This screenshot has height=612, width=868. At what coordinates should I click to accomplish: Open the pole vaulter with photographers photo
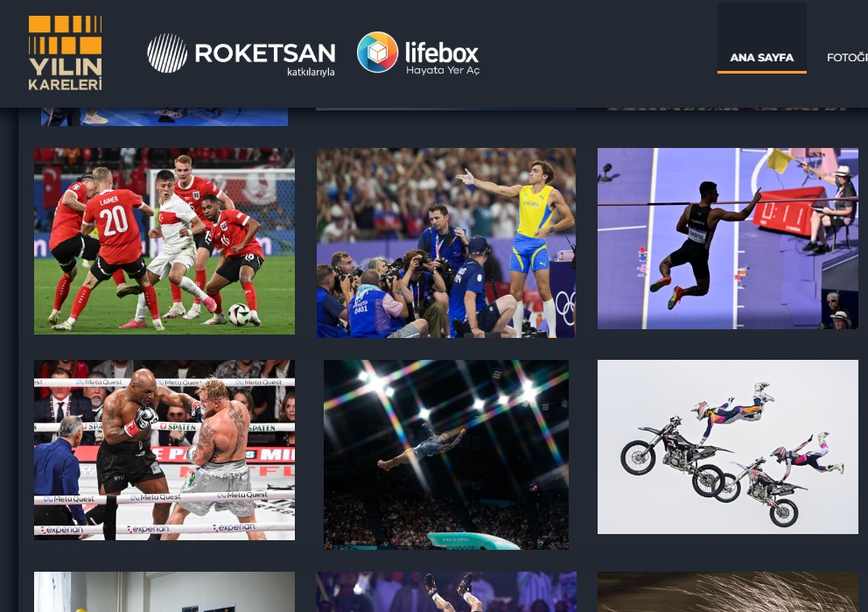tap(446, 243)
